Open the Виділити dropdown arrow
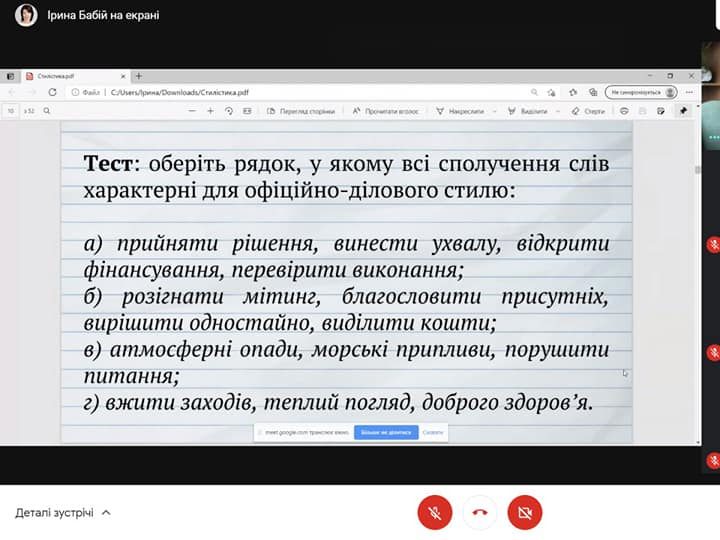This screenshot has width=720, height=540. 555,111
